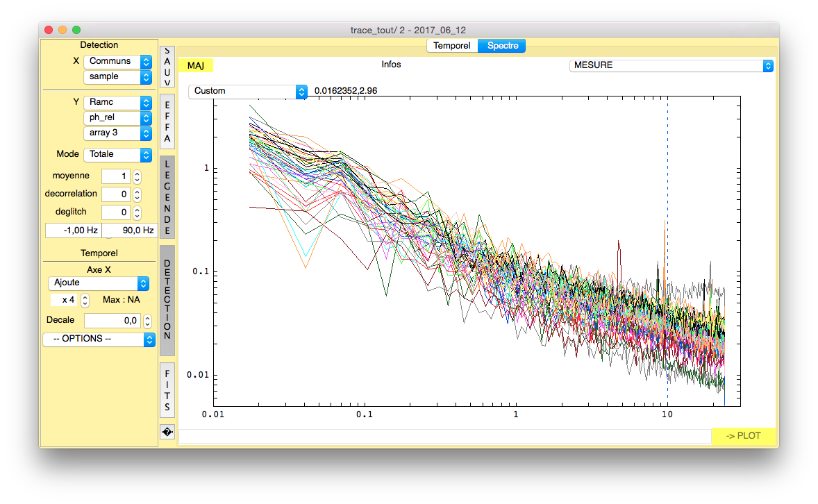Click the decorrelation stepper arrows
Viewport: 818px width, 504px height.
click(137, 194)
